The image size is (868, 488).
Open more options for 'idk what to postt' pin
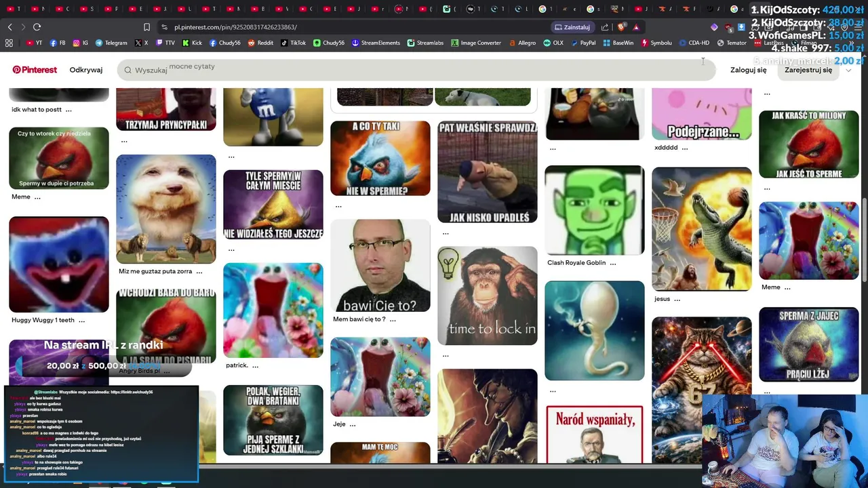[x=68, y=110]
